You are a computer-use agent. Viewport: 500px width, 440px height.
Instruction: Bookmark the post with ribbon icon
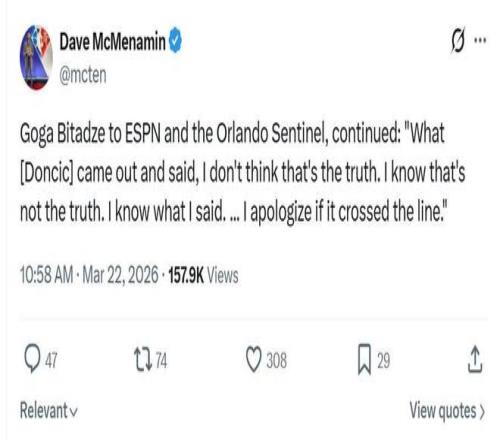pos(364,359)
